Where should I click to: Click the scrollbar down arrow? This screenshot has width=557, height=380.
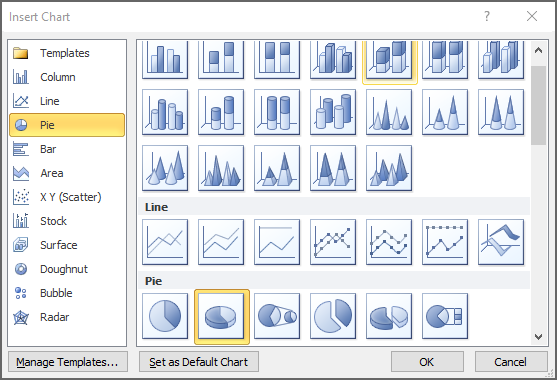click(x=539, y=337)
